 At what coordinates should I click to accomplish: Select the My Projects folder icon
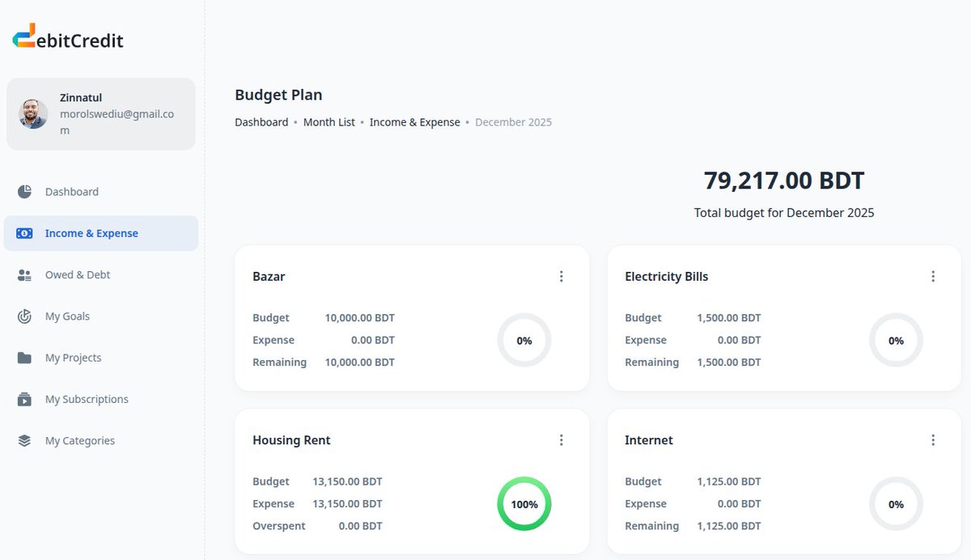pyautogui.click(x=25, y=357)
